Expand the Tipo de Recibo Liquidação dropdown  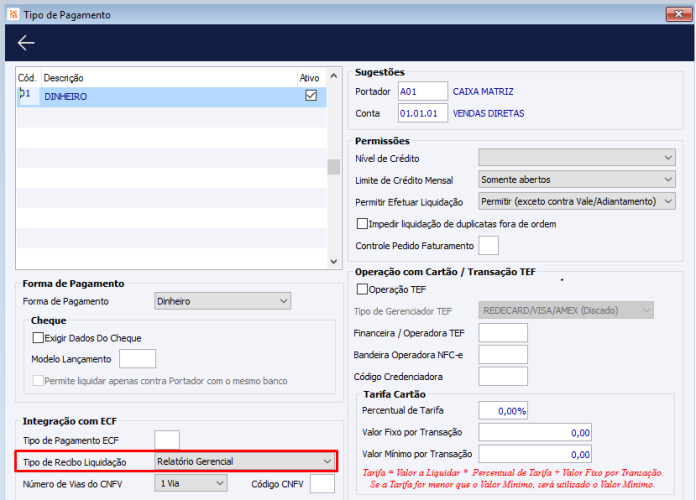pos(245,461)
